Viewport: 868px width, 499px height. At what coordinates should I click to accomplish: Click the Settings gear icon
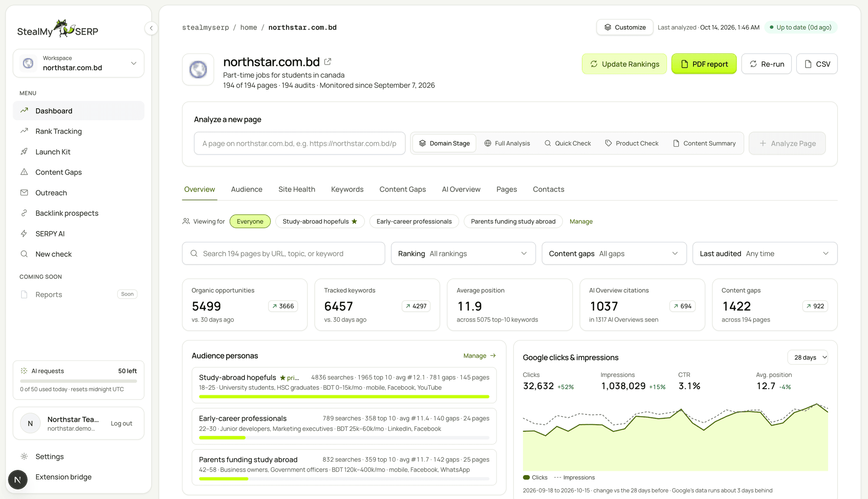(24, 456)
